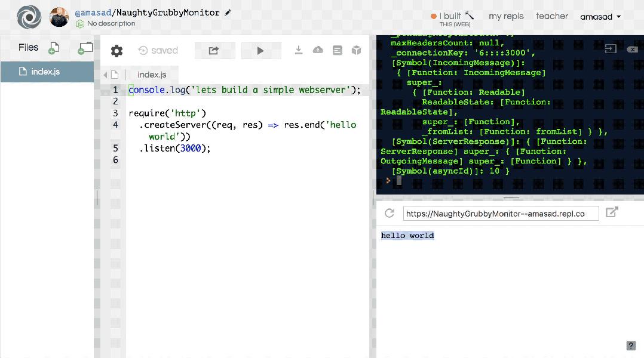Clear the console output
The height and width of the screenshot is (358, 644).
(x=631, y=50)
